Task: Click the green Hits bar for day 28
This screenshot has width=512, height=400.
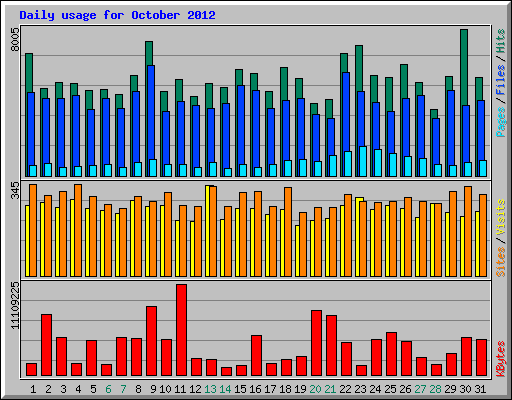Action: pyautogui.click(x=434, y=114)
